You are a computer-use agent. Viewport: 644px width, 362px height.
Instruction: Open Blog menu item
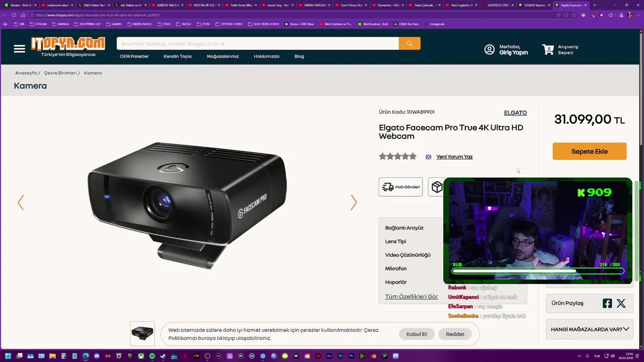[x=299, y=56]
